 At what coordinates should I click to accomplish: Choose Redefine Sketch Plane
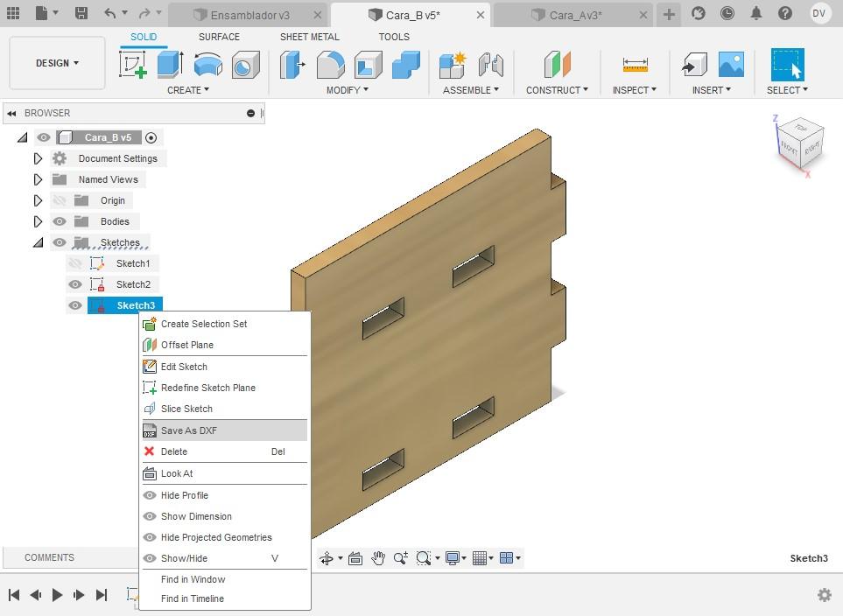tap(225, 388)
